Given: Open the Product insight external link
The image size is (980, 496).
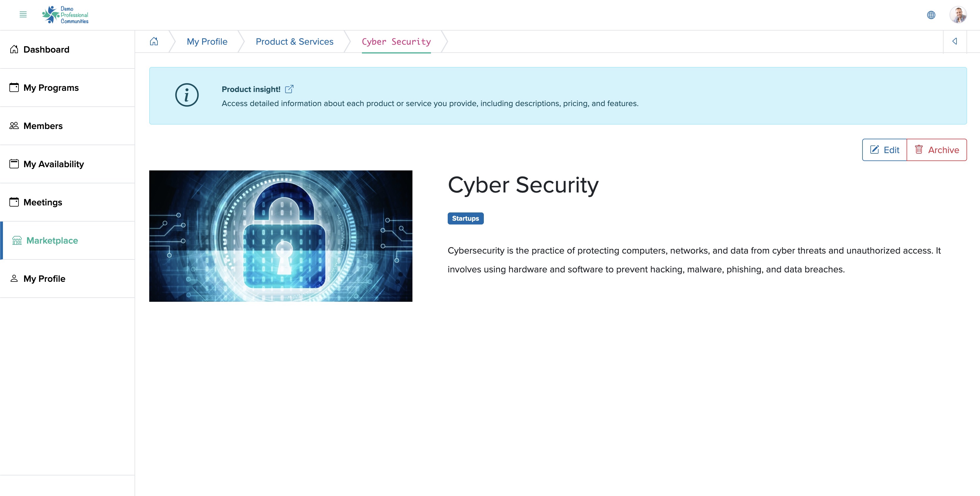Looking at the screenshot, I should (290, 88).
